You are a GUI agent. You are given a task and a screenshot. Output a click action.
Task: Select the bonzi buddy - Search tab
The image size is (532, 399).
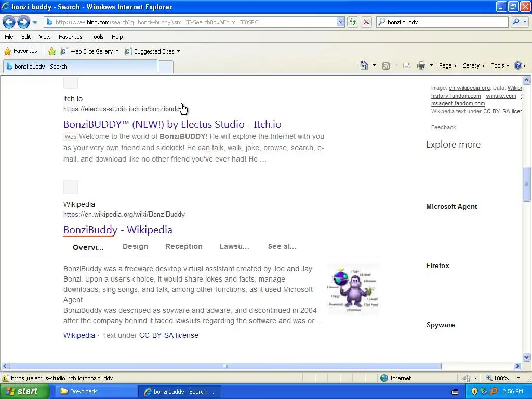coord(81,66)
